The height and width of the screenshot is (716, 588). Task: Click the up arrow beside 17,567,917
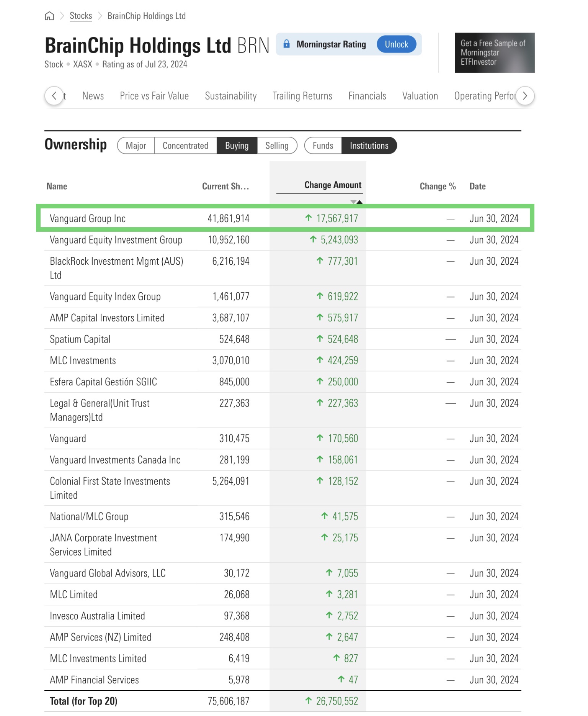309,218
